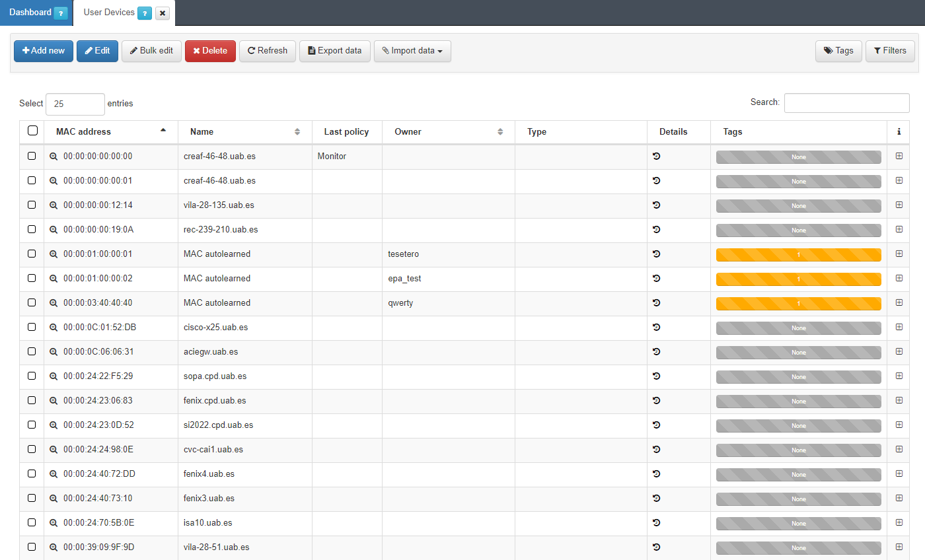Click the info icon column header
Screen dimensions: 925x560
(x=899, y=132)
